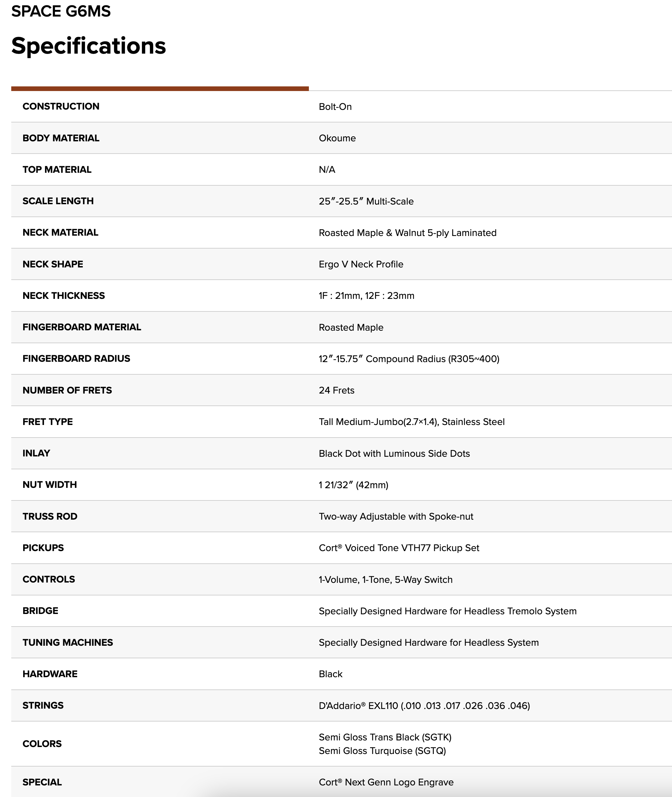Image resolution: width=672 pixels, height=797 pixels.
Task: Select the Bolt-On construction value
Action: [335, 107]
